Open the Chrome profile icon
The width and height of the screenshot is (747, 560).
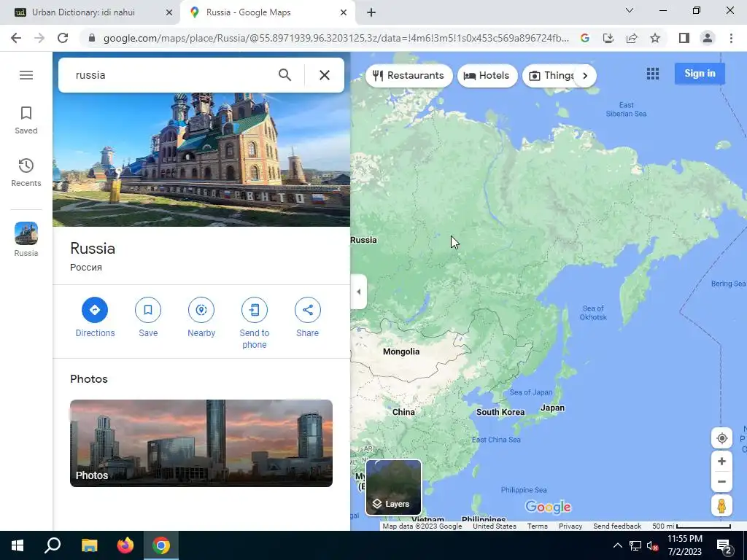708,38
